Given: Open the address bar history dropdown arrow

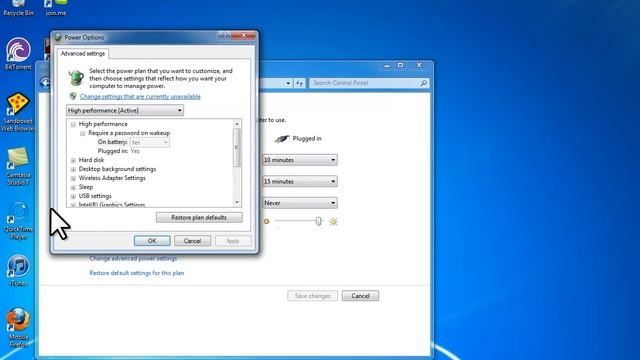Looking at the screenshot, I should point(288,83).
